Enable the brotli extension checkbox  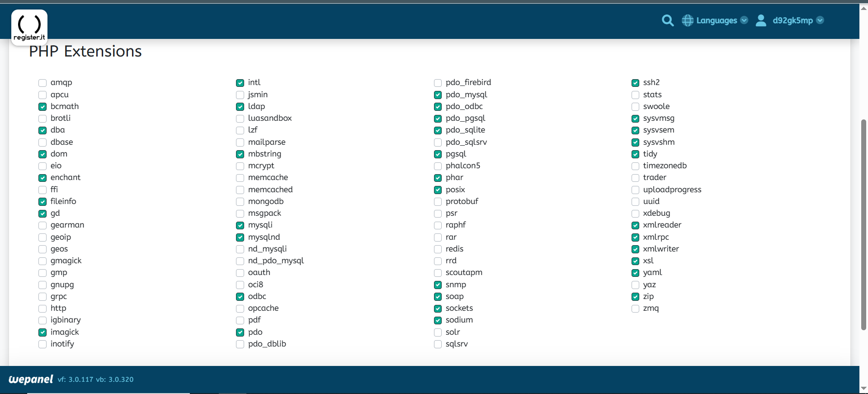[x=42, y=119]
